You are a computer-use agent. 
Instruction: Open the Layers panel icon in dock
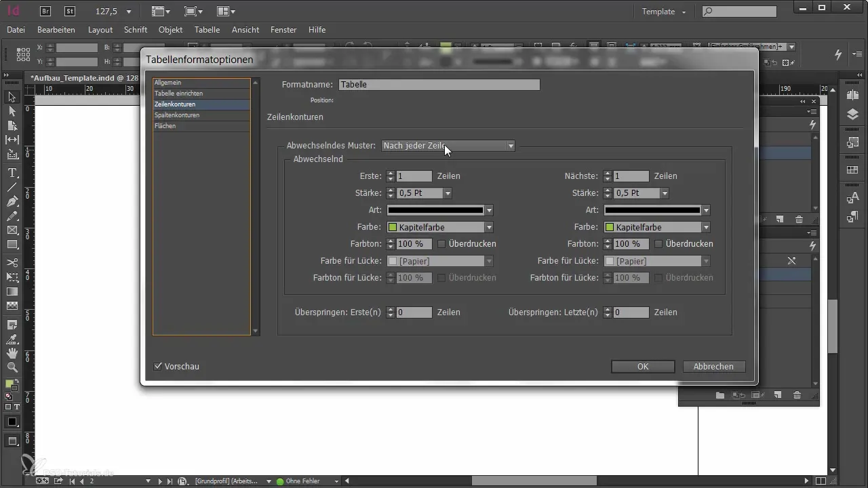[852, 114]
